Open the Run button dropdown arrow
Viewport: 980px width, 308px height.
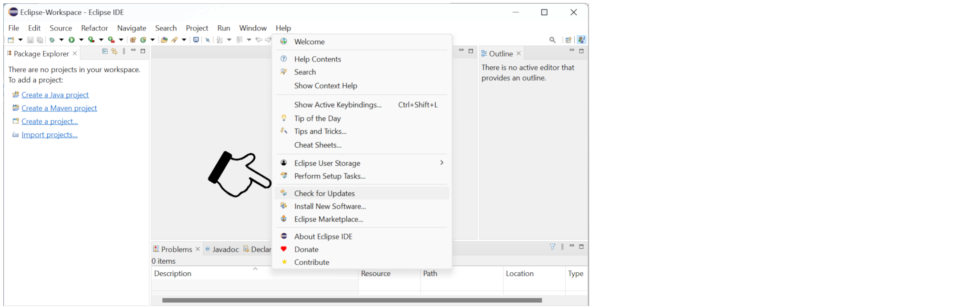(81, 40)
